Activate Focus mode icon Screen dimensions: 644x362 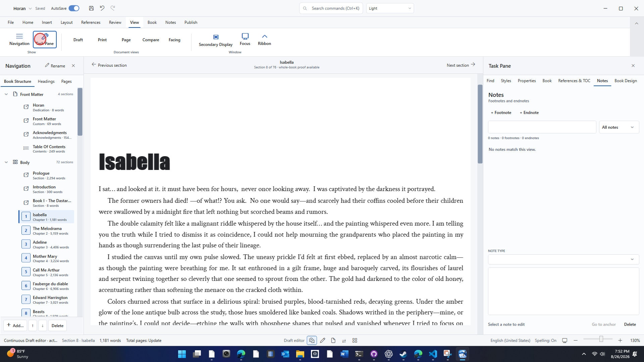(245, 40)
